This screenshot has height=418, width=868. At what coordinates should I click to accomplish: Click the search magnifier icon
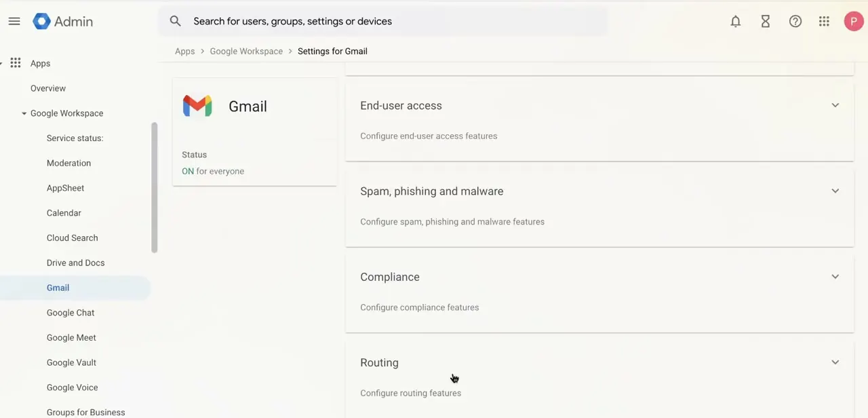175,21
